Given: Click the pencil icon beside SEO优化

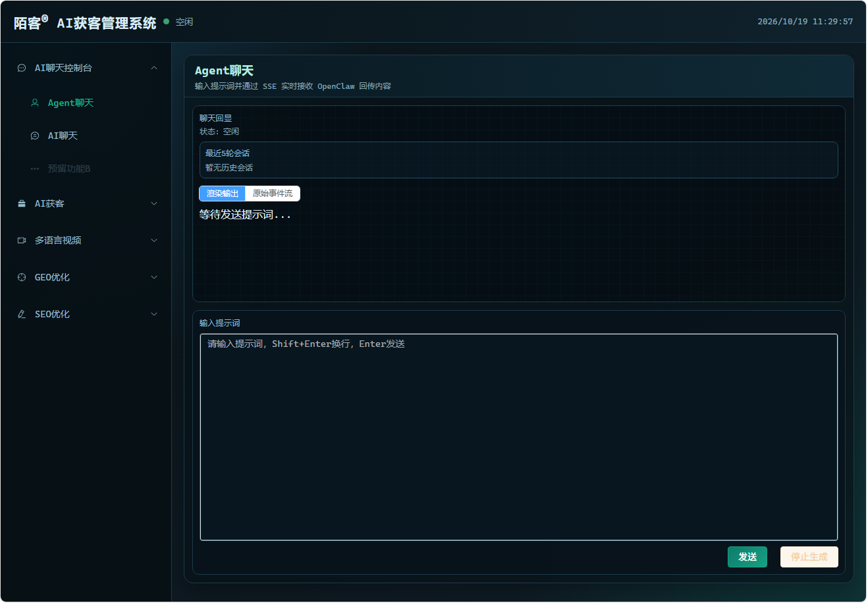Looking at the screenshot, I should coord(22,314).
